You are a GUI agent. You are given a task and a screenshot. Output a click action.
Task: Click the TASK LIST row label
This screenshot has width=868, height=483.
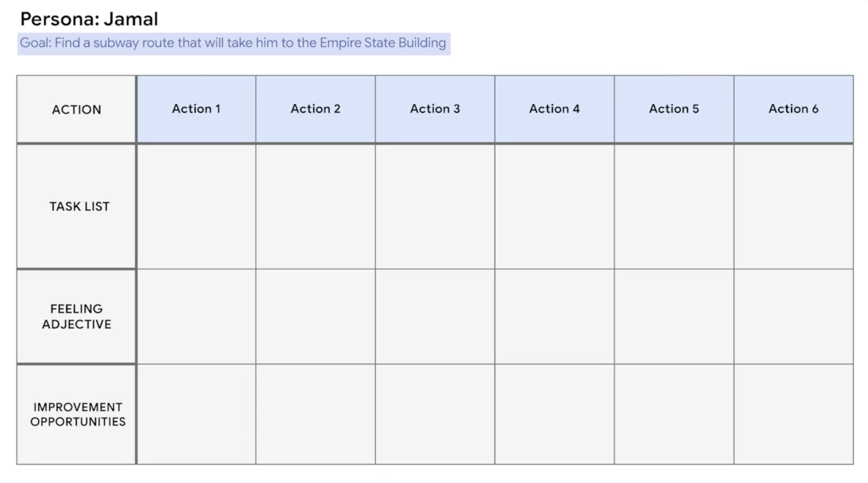pyautogui.click(x=79, y=206)
